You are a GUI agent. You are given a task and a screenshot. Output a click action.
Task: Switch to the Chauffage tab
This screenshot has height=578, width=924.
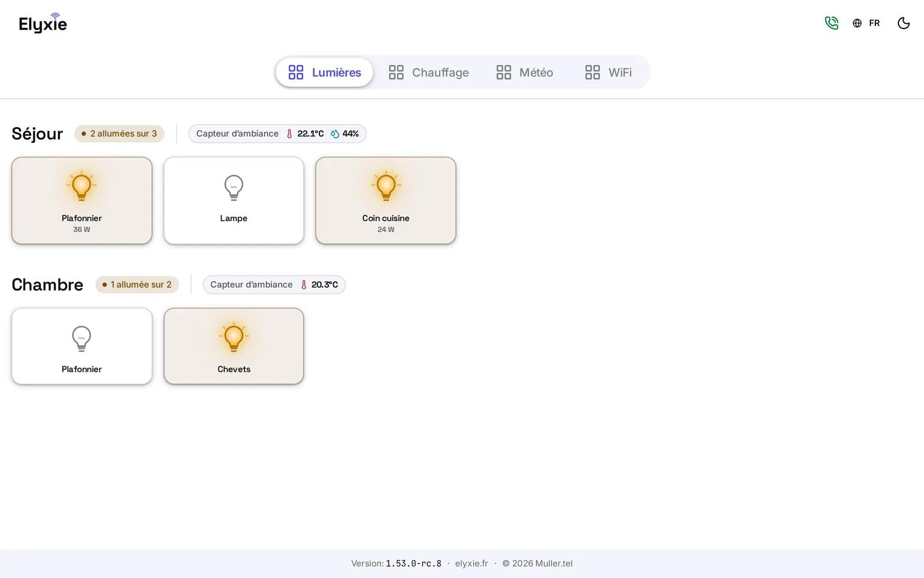click(x=429, y=72)
